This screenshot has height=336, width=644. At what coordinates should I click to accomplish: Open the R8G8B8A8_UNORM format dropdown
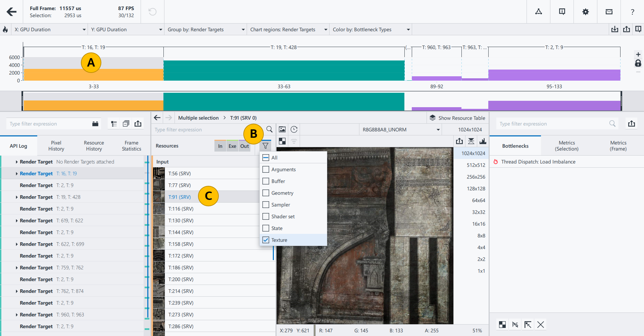(x=400, y=129)
